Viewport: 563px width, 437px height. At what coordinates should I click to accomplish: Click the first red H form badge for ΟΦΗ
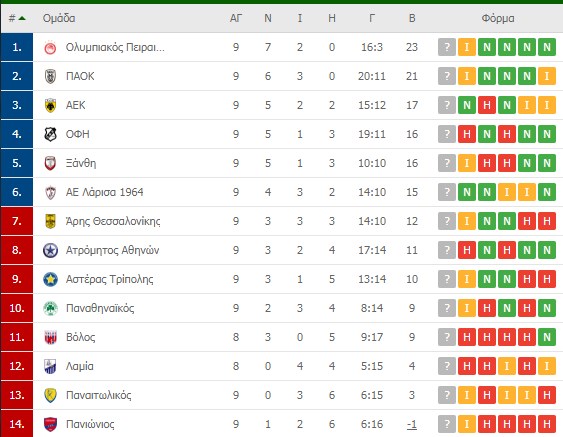point(467,134)
